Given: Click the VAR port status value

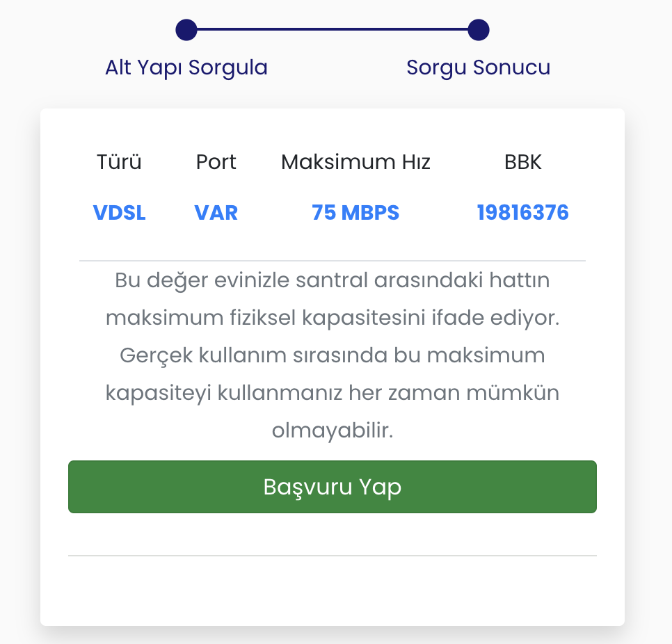Looking at the screenshot, I should click(216, 213).
